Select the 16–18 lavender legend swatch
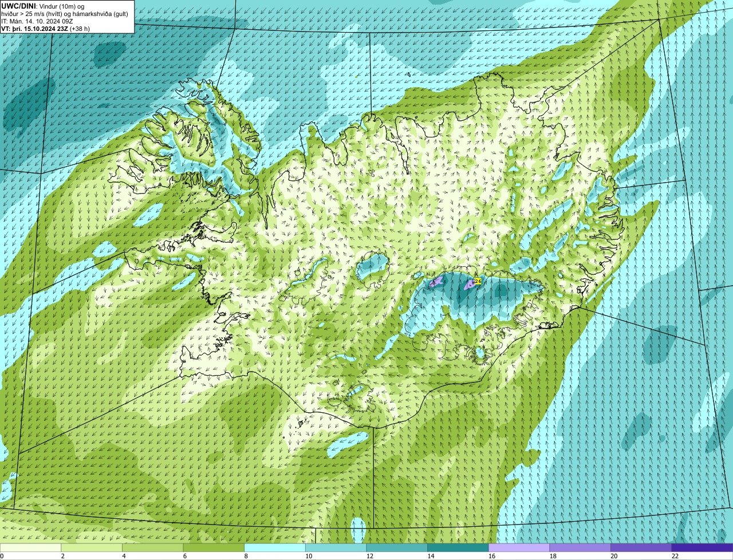733x560 pixels. 519,547
